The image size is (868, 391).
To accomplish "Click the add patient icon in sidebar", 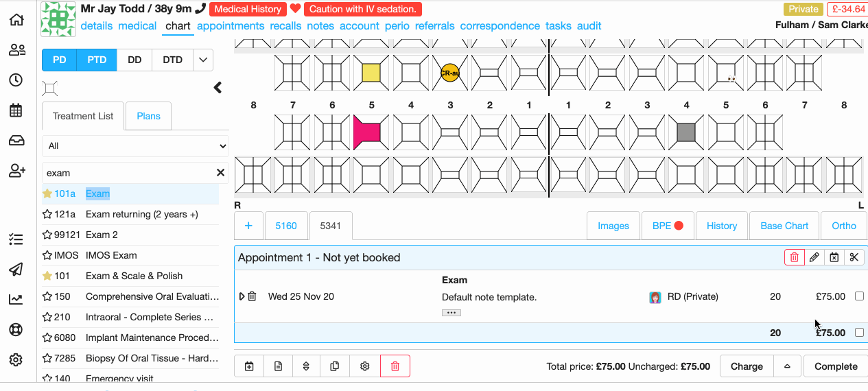I will 16,171.
